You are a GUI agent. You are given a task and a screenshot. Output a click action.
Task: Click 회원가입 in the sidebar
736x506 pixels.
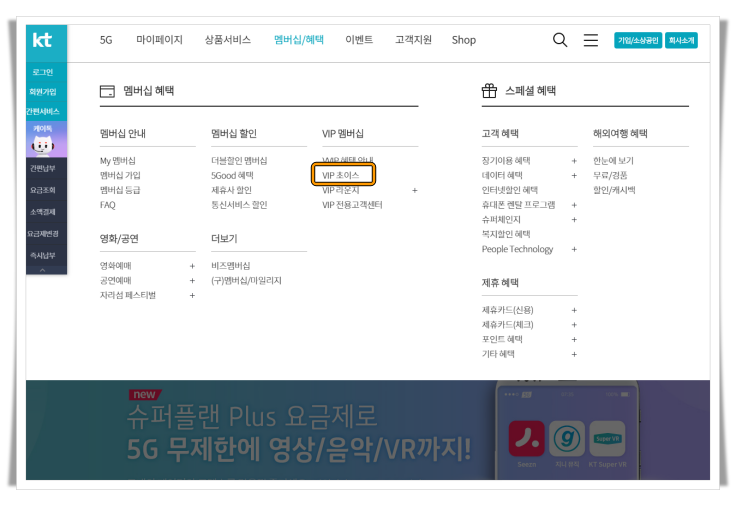43,92
